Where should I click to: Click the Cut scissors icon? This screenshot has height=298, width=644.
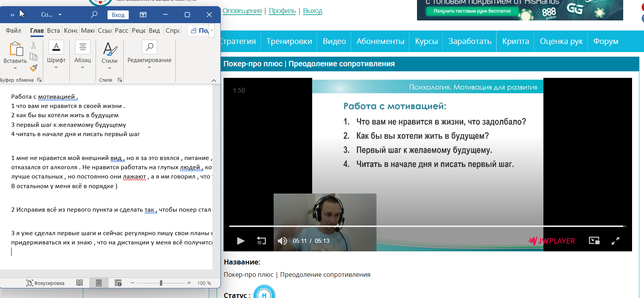[x=34, y=45]
